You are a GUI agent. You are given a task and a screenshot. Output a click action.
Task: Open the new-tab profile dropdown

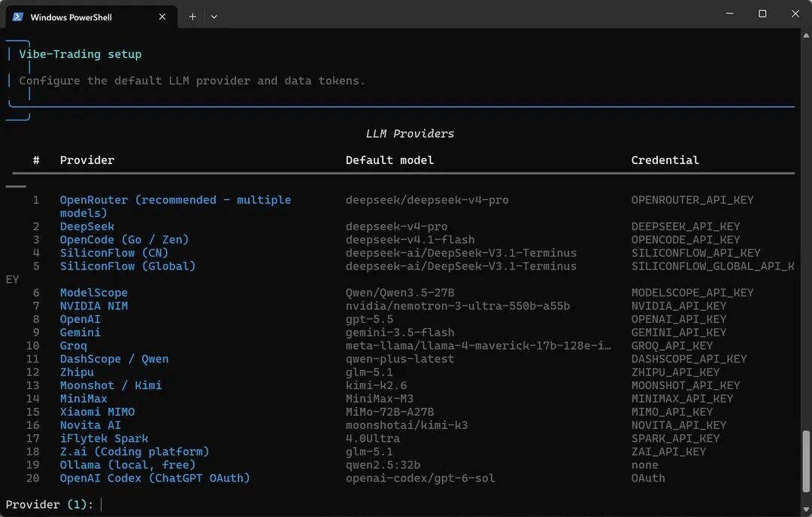214,17
